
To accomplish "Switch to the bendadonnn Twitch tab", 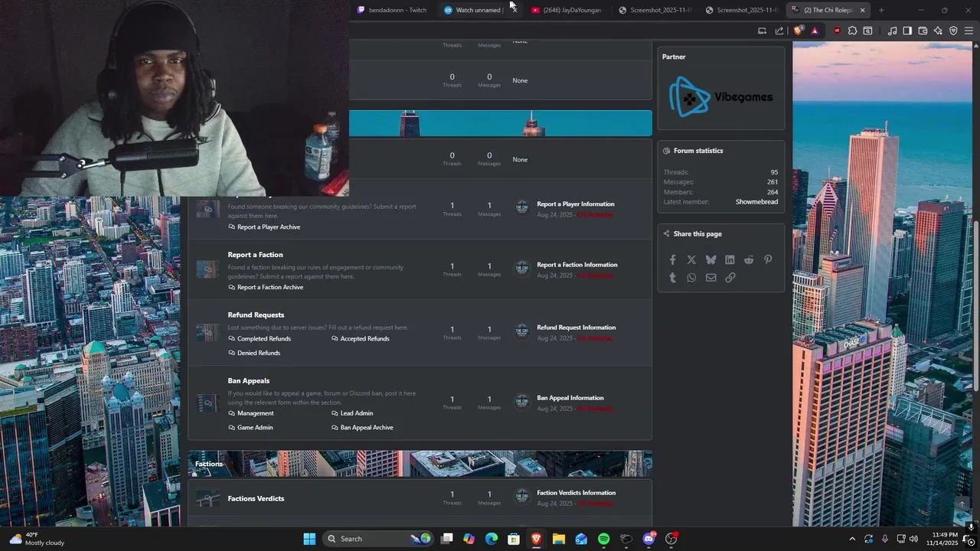I will 390,10.
